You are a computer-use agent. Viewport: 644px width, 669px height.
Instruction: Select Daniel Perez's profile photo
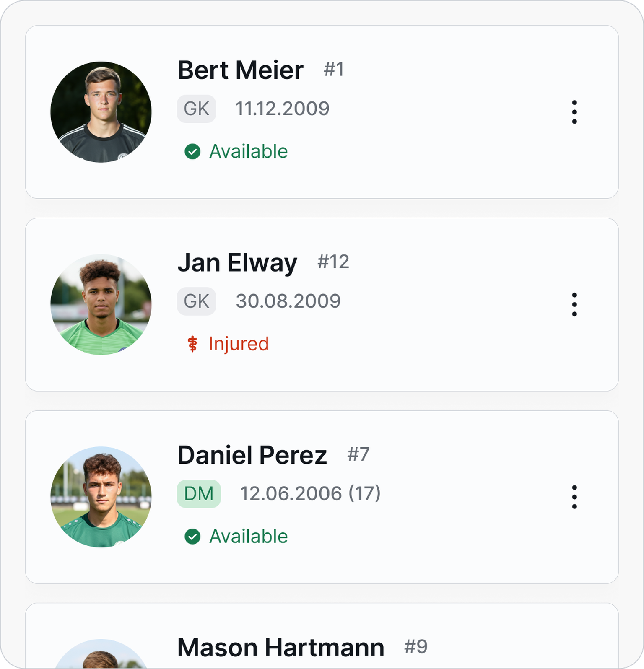[x=101, y=497]
